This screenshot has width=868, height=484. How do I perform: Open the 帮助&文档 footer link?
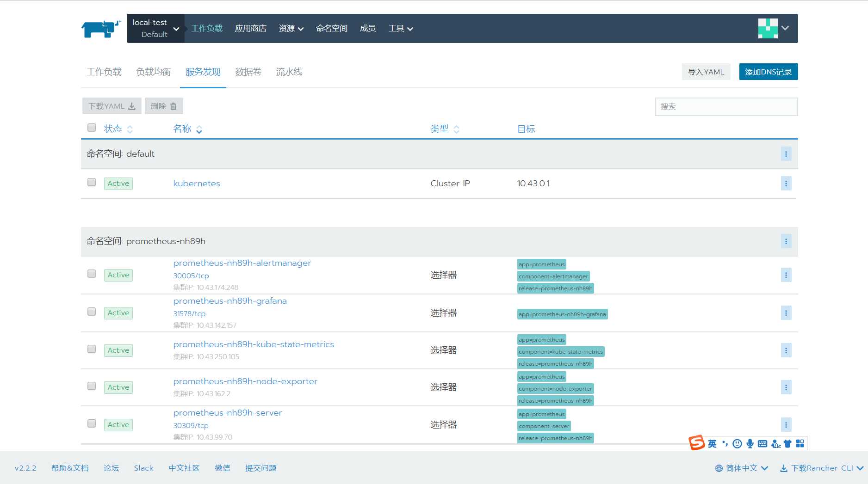(70, 468)
